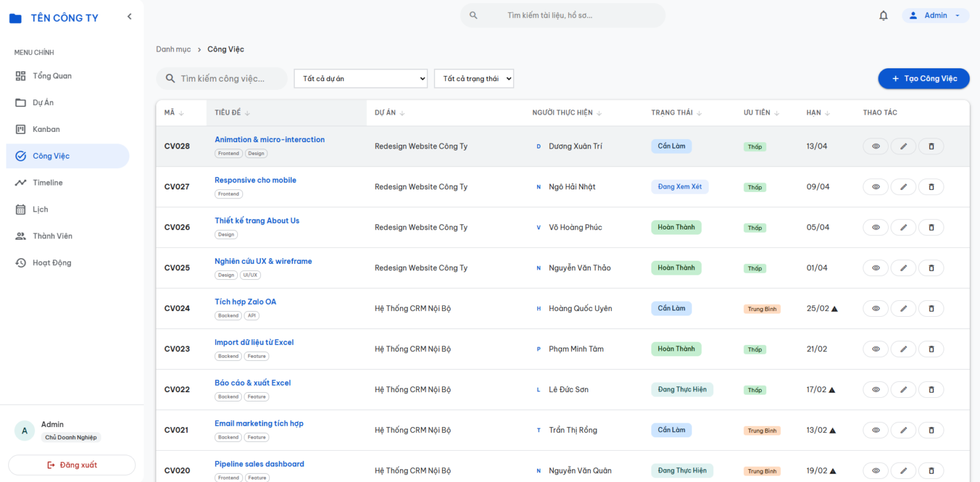The width and height of the screenshot is (980, 482).
Task: Edit task CV025 with the pencil icon
Action: [903, 268]
